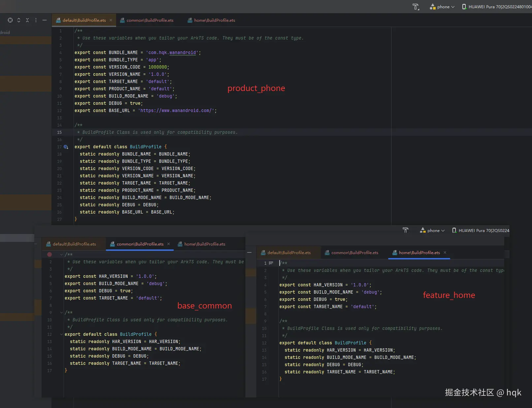Close the default\BuildProfile.ets tab

tap(111, 20)
